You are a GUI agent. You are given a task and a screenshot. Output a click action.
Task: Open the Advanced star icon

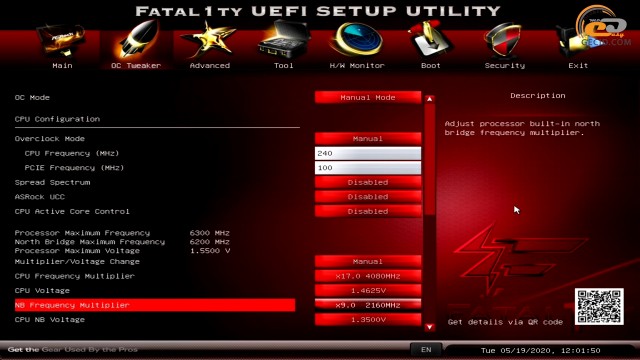pyautogui.click(x=209, y=40)
